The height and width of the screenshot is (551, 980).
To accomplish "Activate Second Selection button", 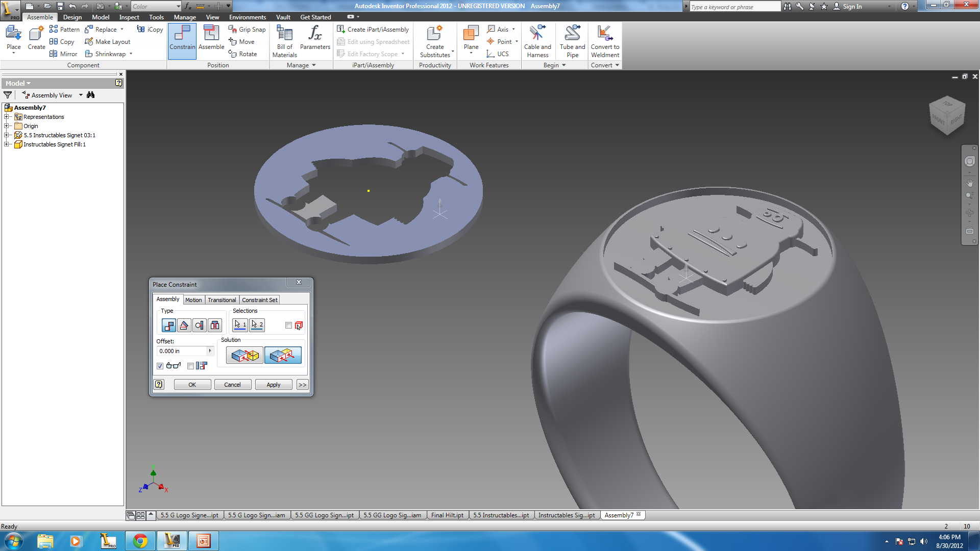I will tap(257, 324).
